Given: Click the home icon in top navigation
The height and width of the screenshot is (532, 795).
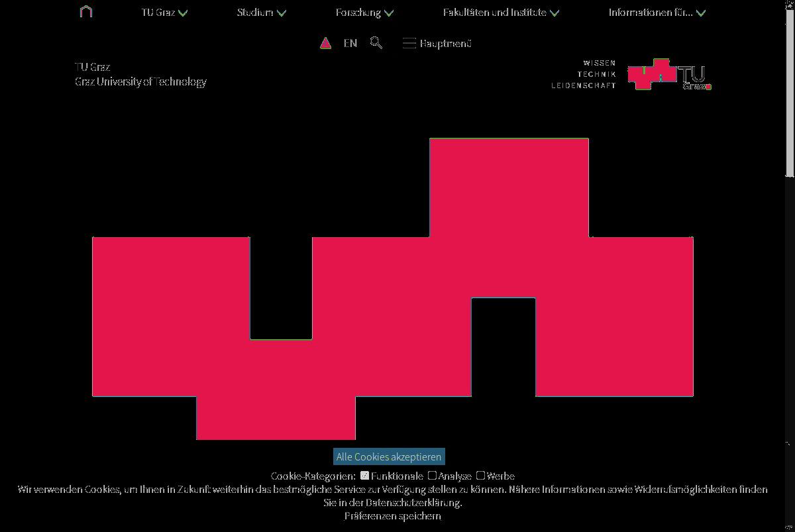Looking at the screenshot, I should point(86,12).
